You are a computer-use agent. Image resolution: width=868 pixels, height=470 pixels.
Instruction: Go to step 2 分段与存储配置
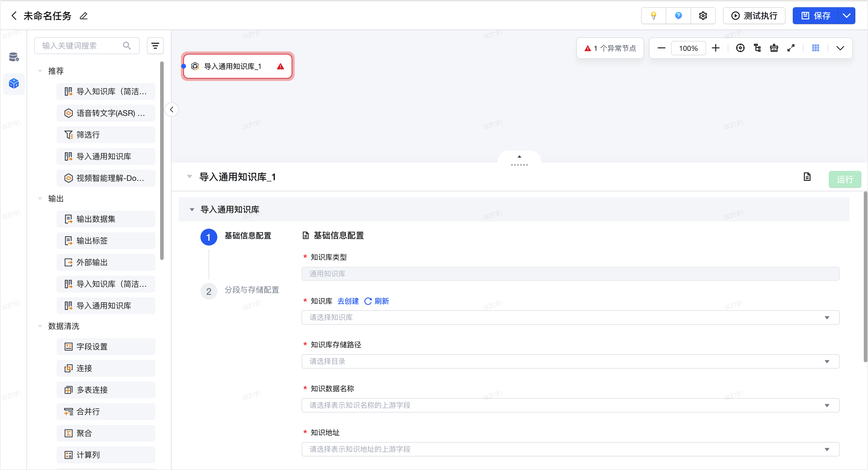(240, 290)
